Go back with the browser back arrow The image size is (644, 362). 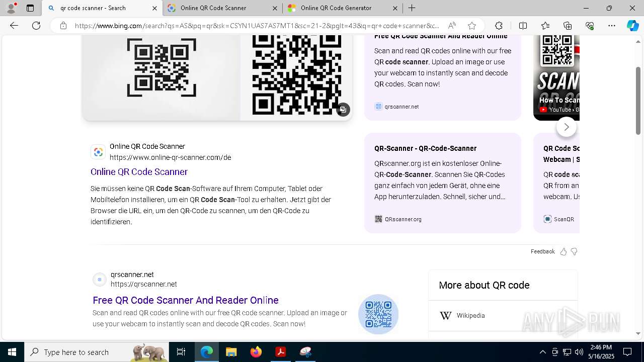tap(14, 26)
